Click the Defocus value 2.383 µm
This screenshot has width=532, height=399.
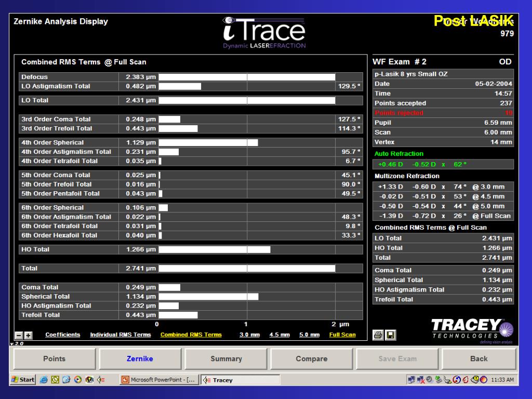coord(141,77)
